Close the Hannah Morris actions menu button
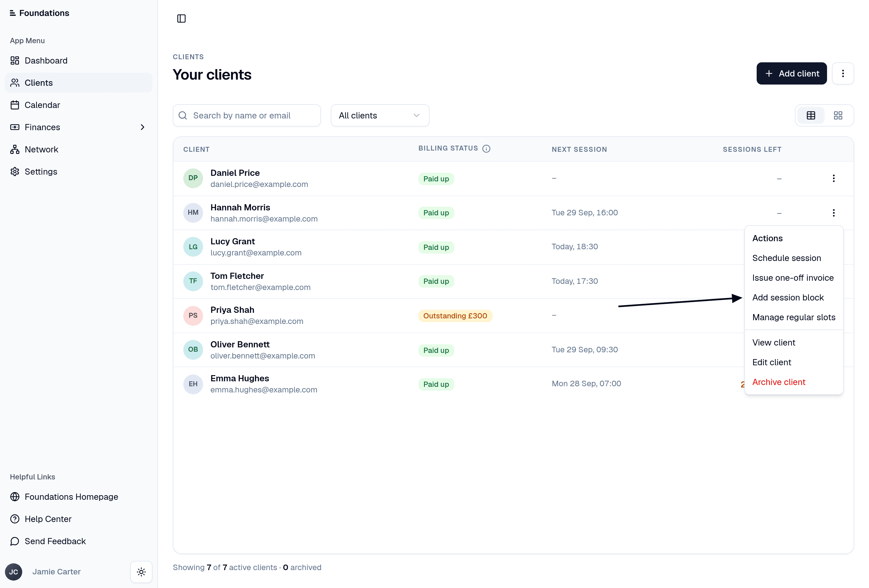The image size is (869, 588). (834, 213)
